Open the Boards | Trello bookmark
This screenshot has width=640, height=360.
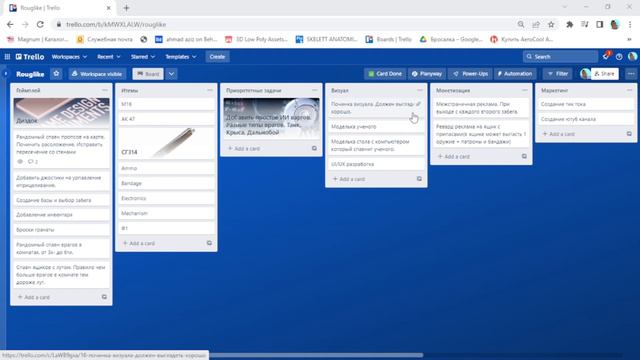(x=389, y=39)
